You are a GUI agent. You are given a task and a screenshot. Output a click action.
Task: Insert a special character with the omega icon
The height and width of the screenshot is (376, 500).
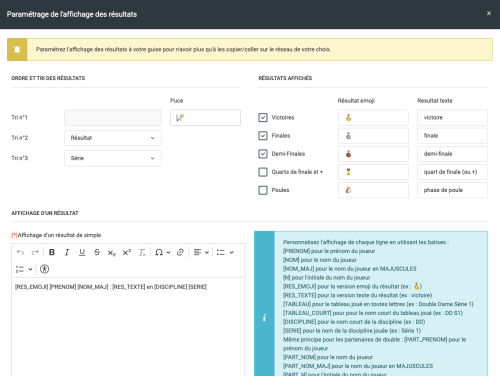[x=159, y=252]
